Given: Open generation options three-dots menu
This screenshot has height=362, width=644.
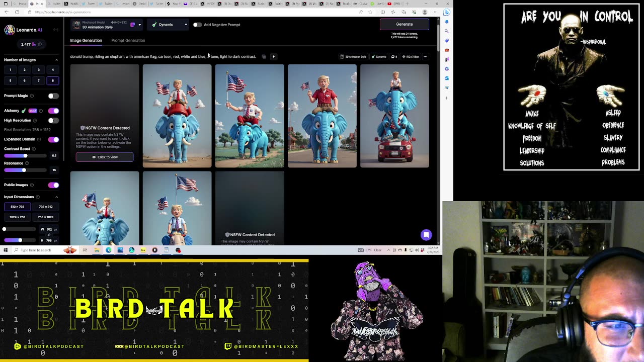Looking at the screenshot, I should click(425, 57).
